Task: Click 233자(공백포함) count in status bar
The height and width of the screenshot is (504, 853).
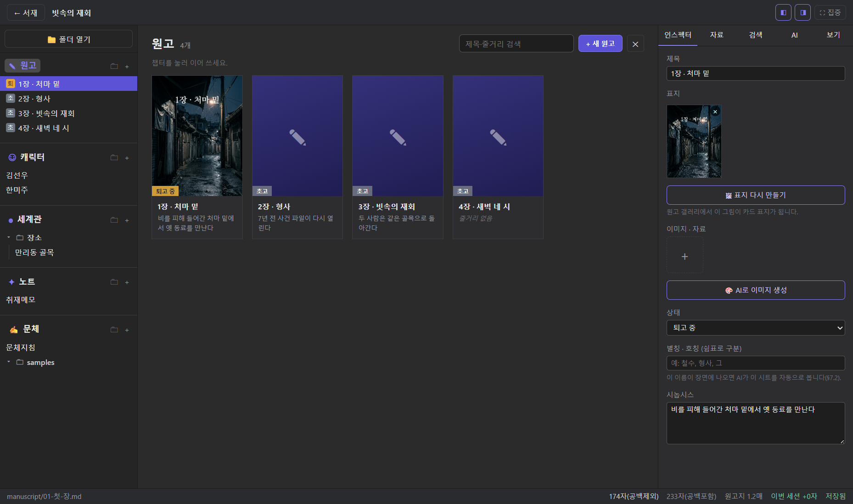Action: (691, 496)
